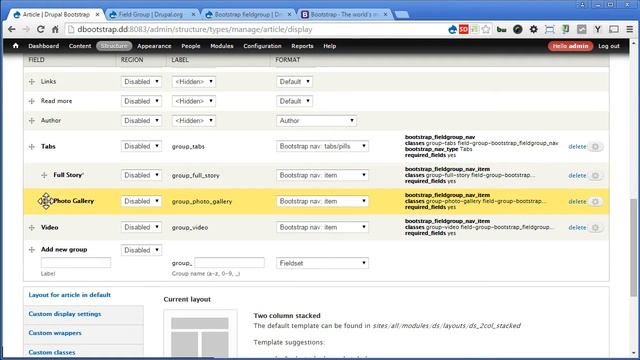Open the Modules admin menu
Screen dimensions: 640x360
[222, 46]
